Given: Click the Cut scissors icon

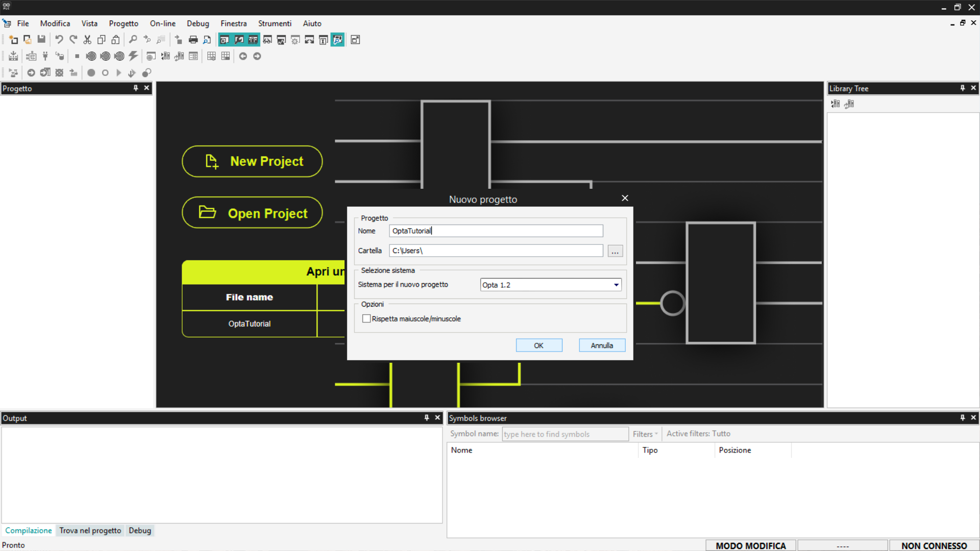Looking at the screenshot, I should (x=87, y=40).
